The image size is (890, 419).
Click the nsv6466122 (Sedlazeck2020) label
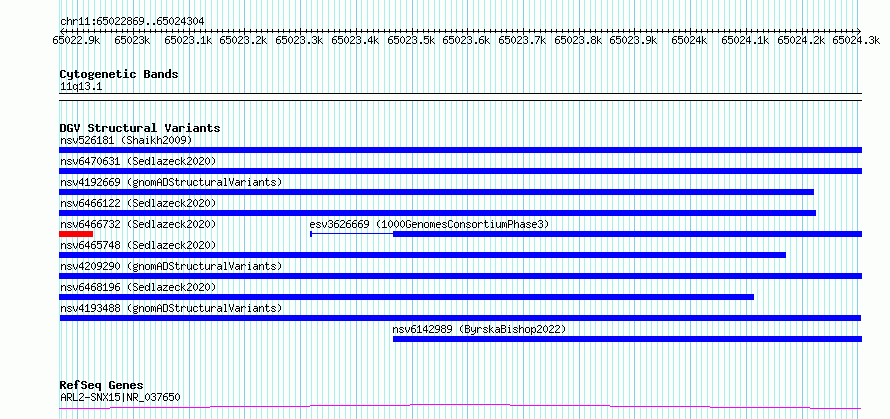coord(138,203)
